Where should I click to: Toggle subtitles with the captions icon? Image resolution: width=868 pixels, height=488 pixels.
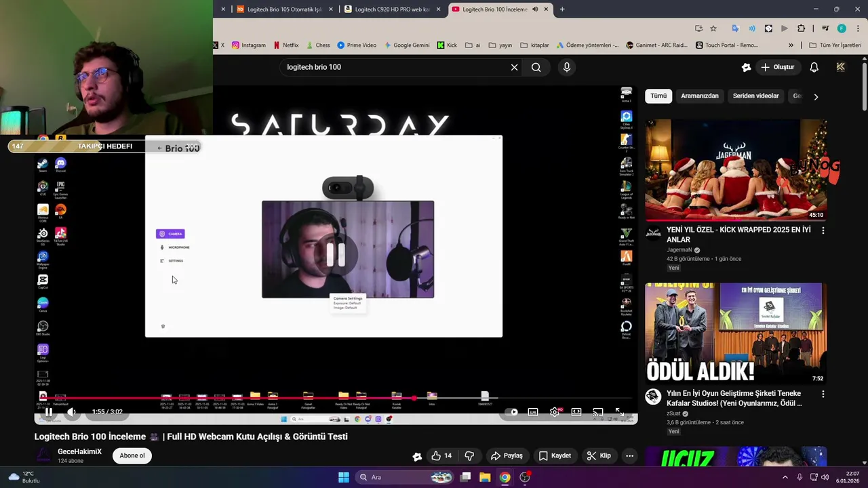[x=533, y=412]
